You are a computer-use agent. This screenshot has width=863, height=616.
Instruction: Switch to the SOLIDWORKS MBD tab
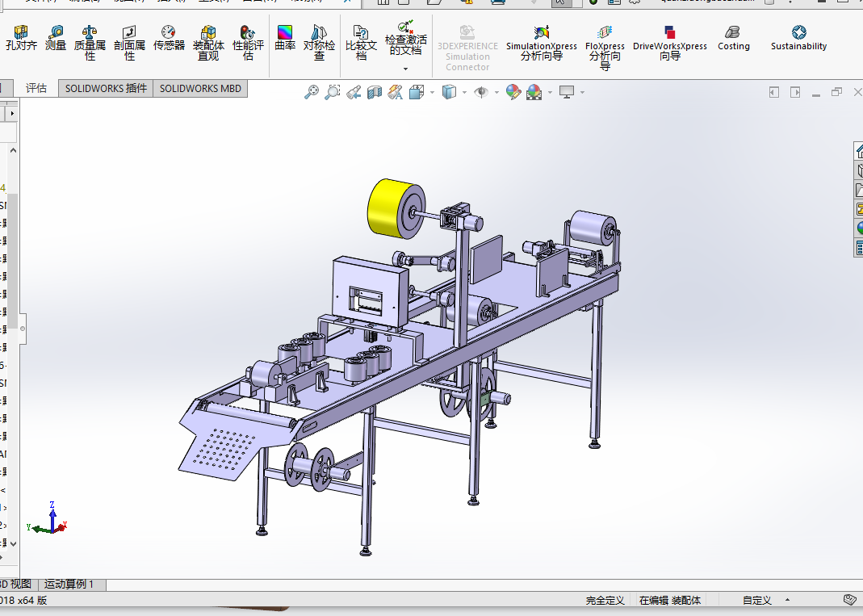pos(200,89)
